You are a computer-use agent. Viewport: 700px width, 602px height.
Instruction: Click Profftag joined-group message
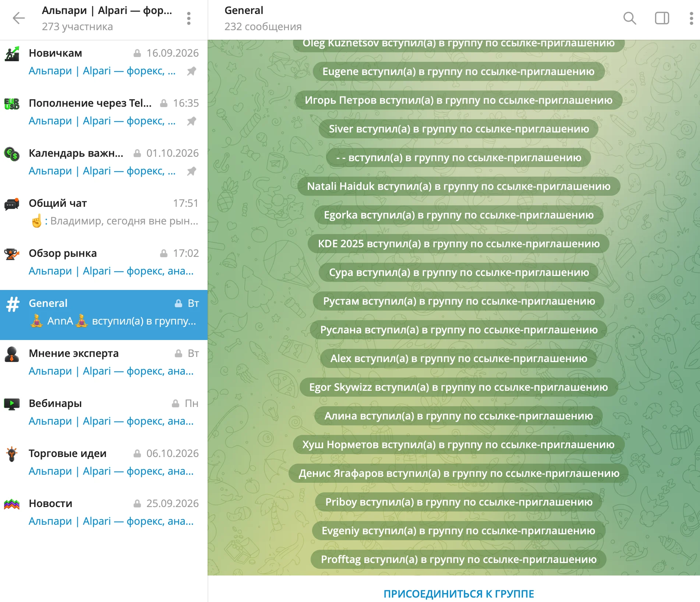(459, 559)
